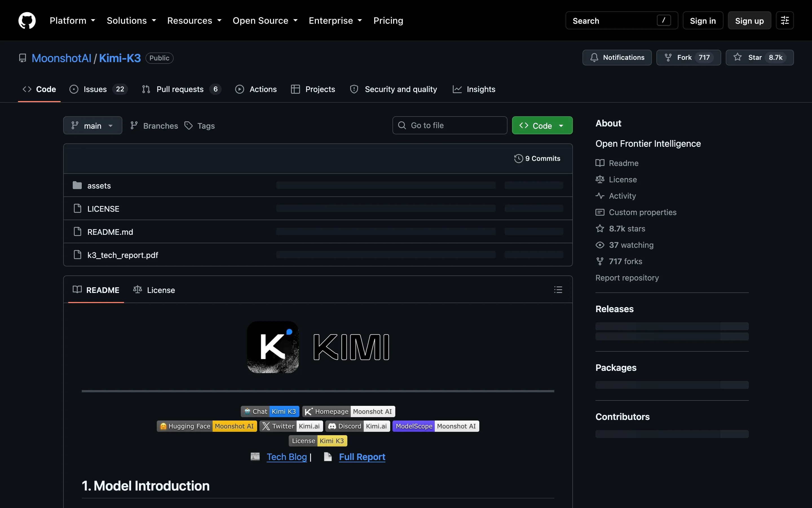
Task: Go to the Pricing page
Action: coord(388,21)
